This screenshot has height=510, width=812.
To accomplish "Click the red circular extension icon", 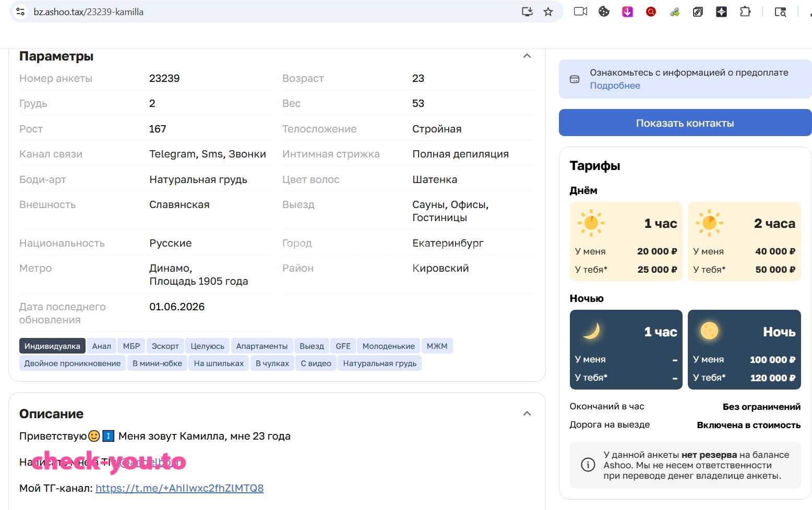I will (x=651, y=11).
